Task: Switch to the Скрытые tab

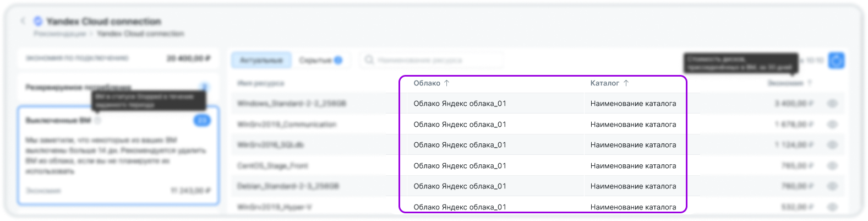Action: click(315, 60)
